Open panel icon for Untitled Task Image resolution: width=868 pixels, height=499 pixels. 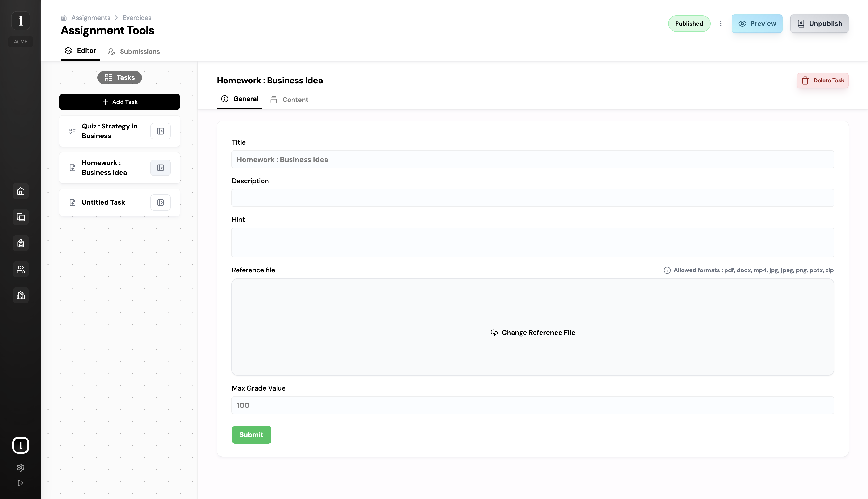(160, 202)
